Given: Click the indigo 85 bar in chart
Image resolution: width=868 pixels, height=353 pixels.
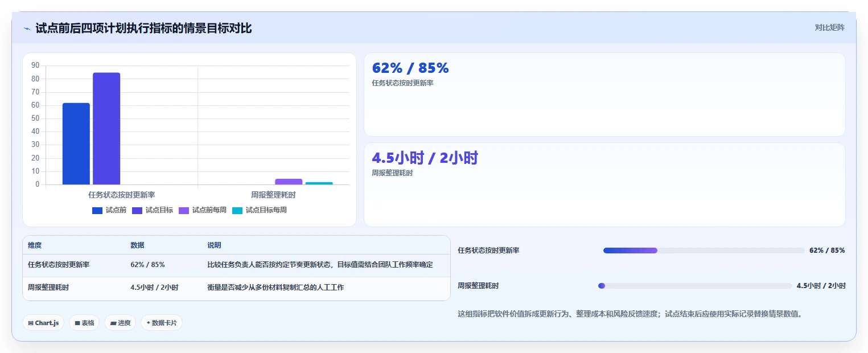Looking at the screenshot, I should 106,129.
